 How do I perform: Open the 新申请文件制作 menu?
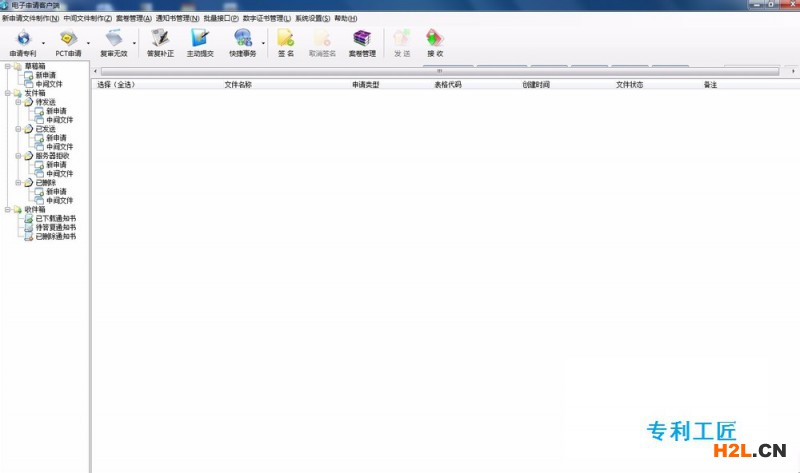(31, 18)
